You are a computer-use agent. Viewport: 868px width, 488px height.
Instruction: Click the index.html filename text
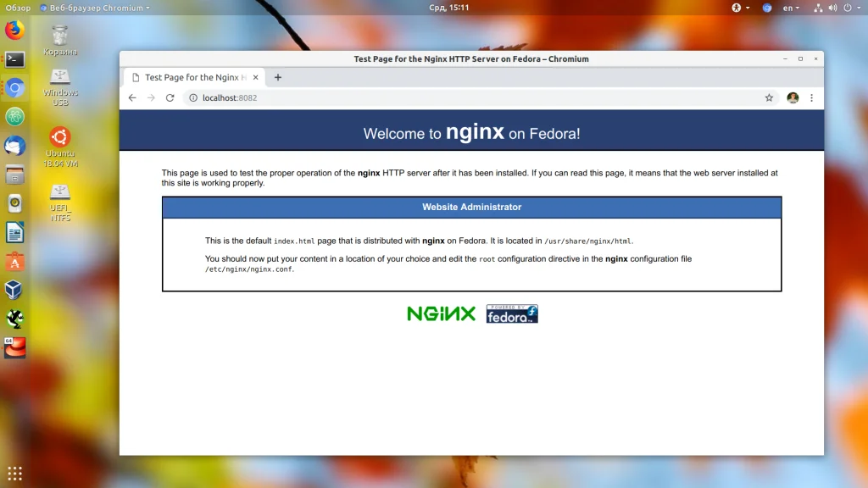point(294,241)
